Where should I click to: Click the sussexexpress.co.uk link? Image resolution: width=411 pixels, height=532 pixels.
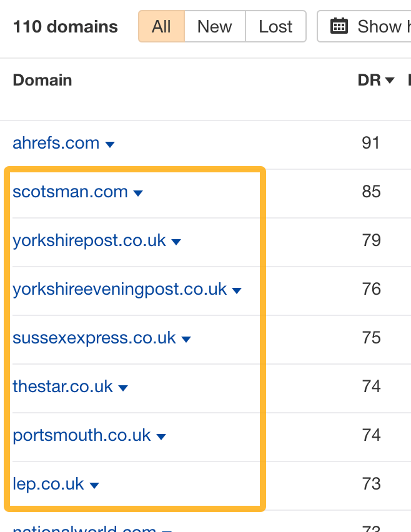pos(94,338)
